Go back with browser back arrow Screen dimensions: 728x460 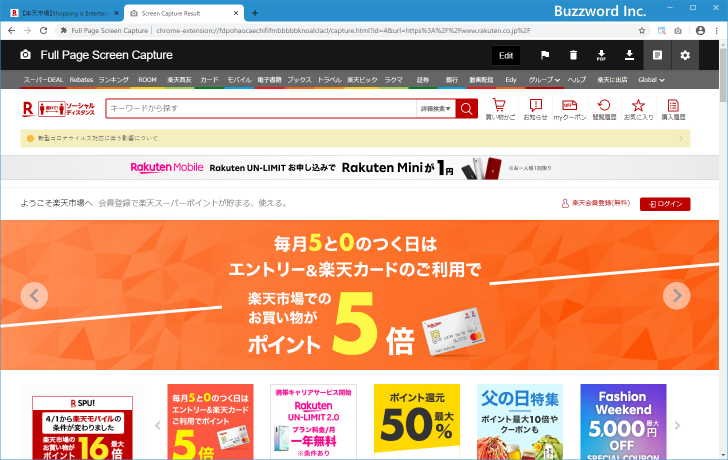pyautogui.click(x=12, y=31)
